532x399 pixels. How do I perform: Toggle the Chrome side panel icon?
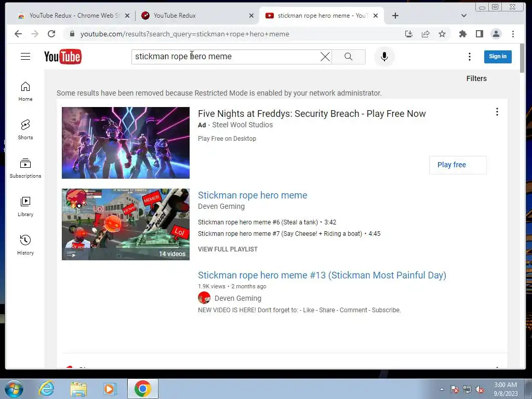point(480,34)
